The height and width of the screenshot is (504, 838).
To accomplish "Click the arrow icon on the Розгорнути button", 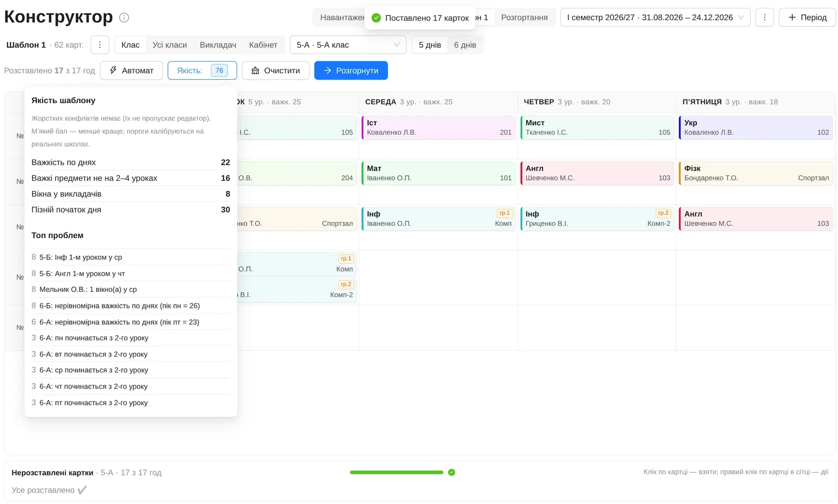I will [328, 71].
